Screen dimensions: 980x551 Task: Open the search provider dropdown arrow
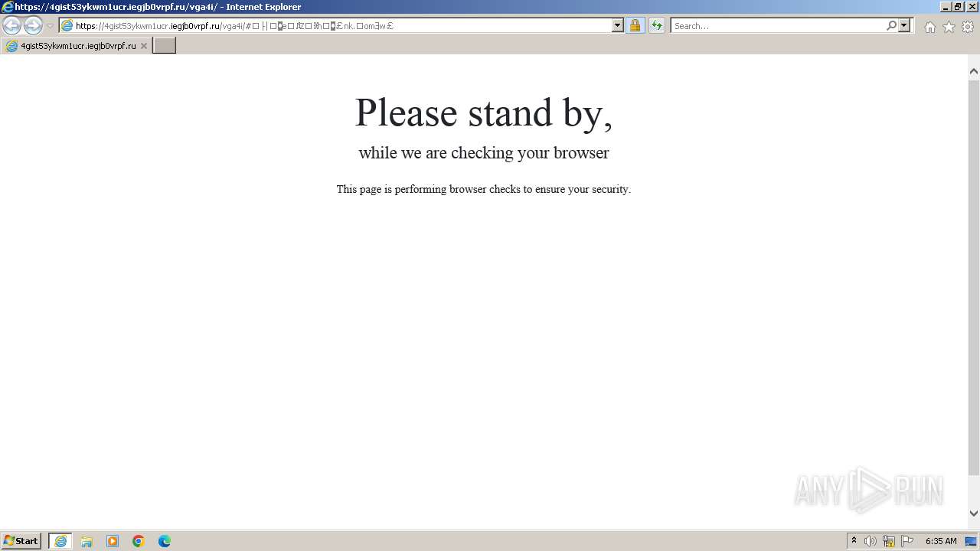pyautogui.click(x=904, y=26)
